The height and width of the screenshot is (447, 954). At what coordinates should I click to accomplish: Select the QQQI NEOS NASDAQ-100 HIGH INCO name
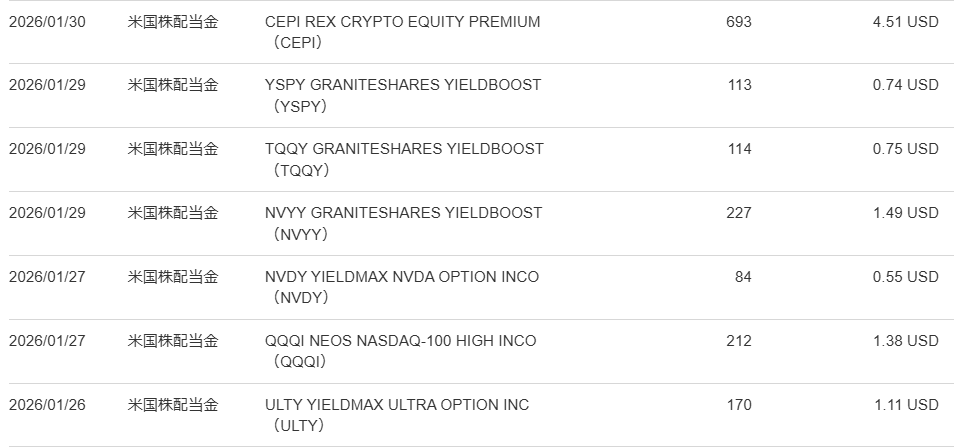(400, 341)
